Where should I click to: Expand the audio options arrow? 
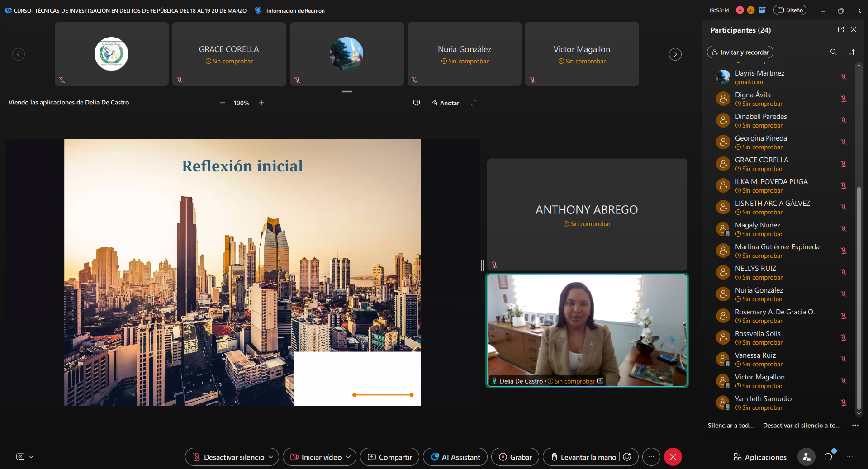271,457
